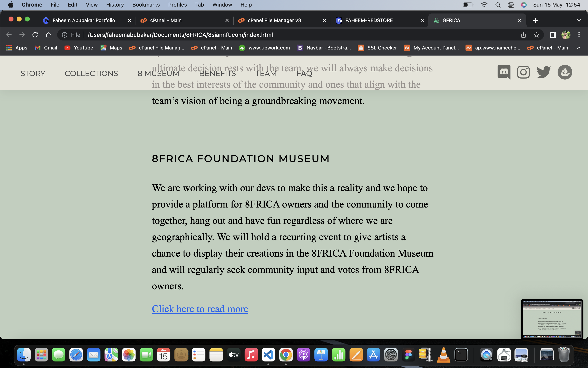Open YouTube bookmark
The width and height of the screenshot is (588, 368).
pyautogui.click(x=79, y=48)
